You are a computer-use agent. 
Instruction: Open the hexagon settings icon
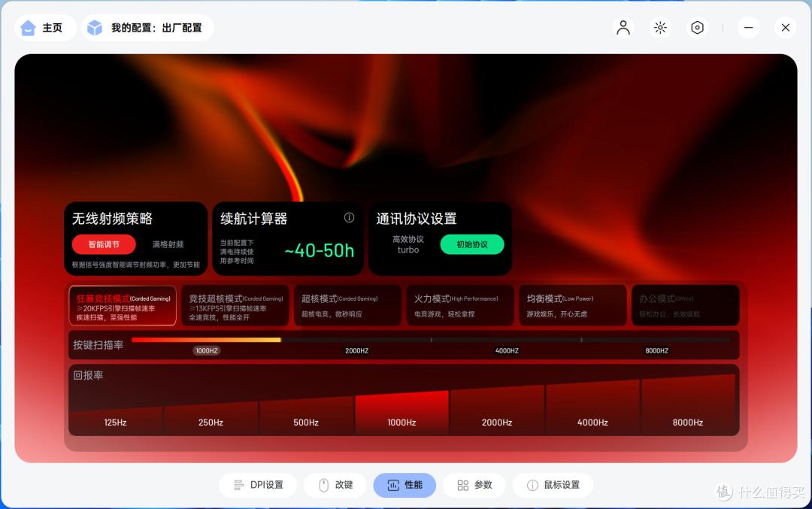[x=698, y=28]
